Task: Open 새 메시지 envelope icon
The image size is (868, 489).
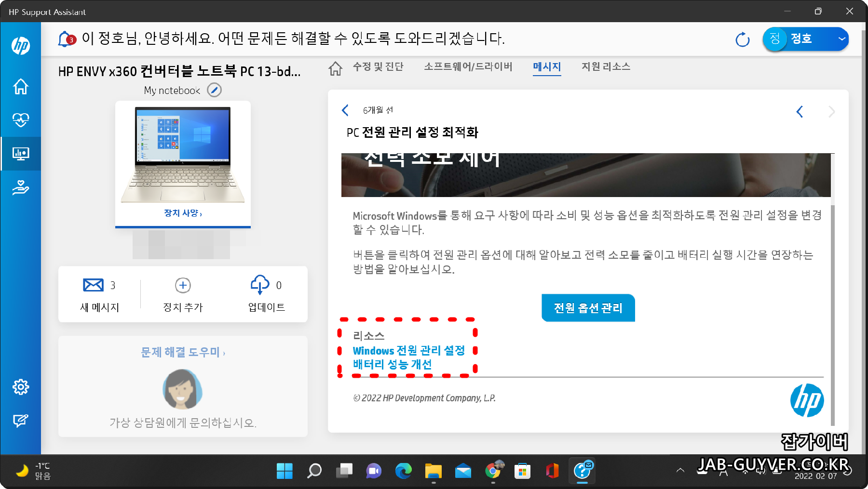Action: tap(93, 285)
